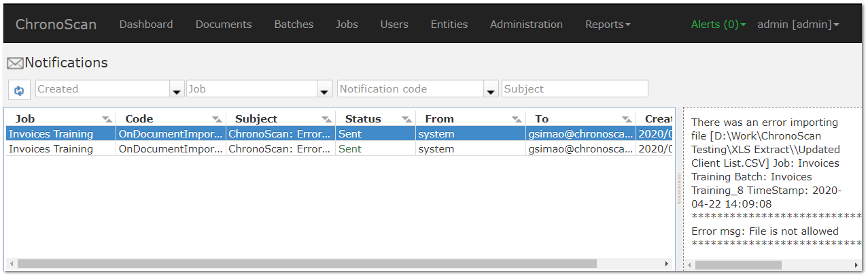
Task: Click into the Notification code field
Action: point(411,89)
